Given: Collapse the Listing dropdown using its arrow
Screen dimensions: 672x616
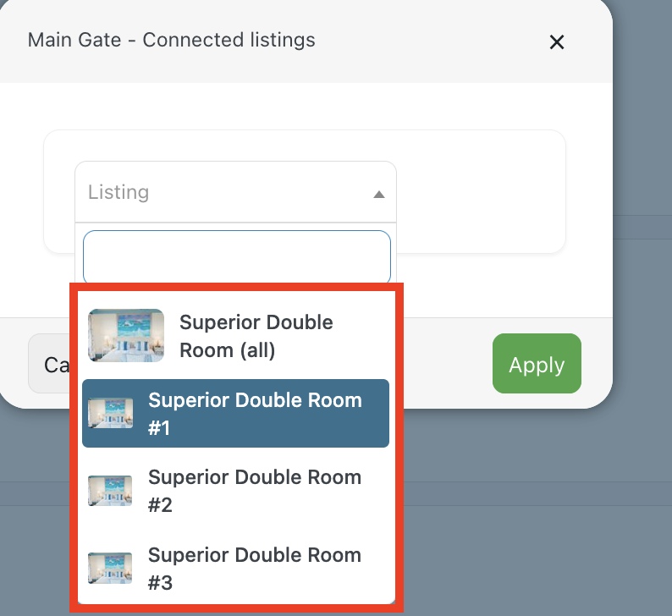Looking at the screenshot, I should 379,194.
